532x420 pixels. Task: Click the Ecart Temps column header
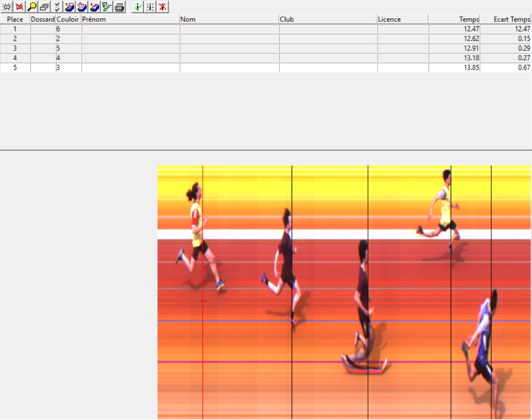point(506,20)
